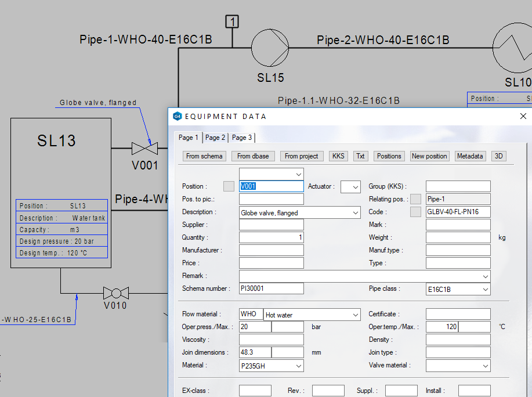This screenshot has width=532, height=397.
Task: Click the gray square beside Relating pos.
Action: pyautogui.click(x=415, y=199)
